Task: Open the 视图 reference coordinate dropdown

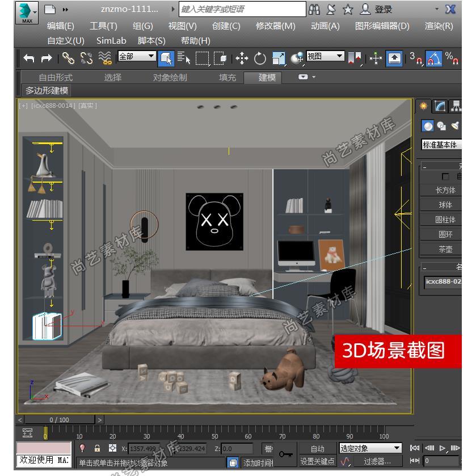Action: tap(326, 56)
